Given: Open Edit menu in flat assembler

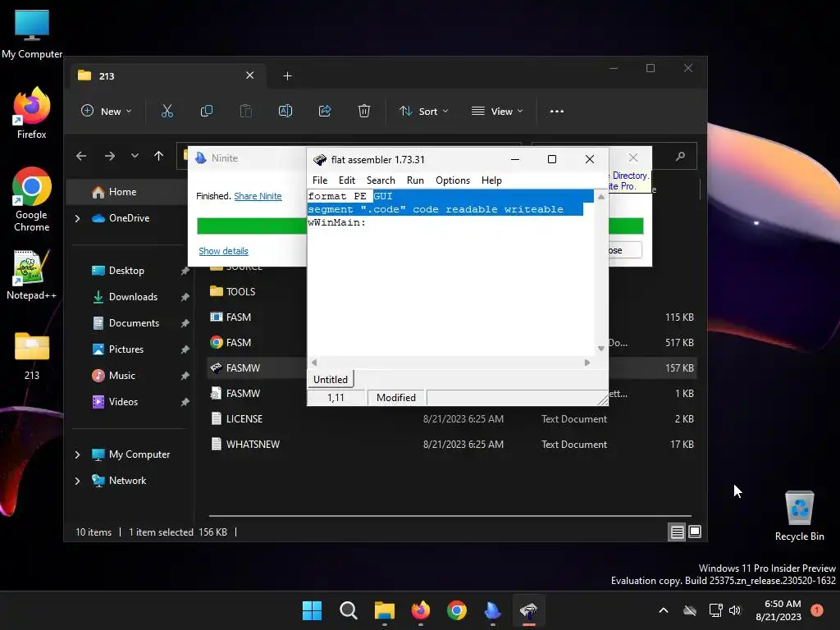Looking at the screenshot, I should click(x=347, y=180).
